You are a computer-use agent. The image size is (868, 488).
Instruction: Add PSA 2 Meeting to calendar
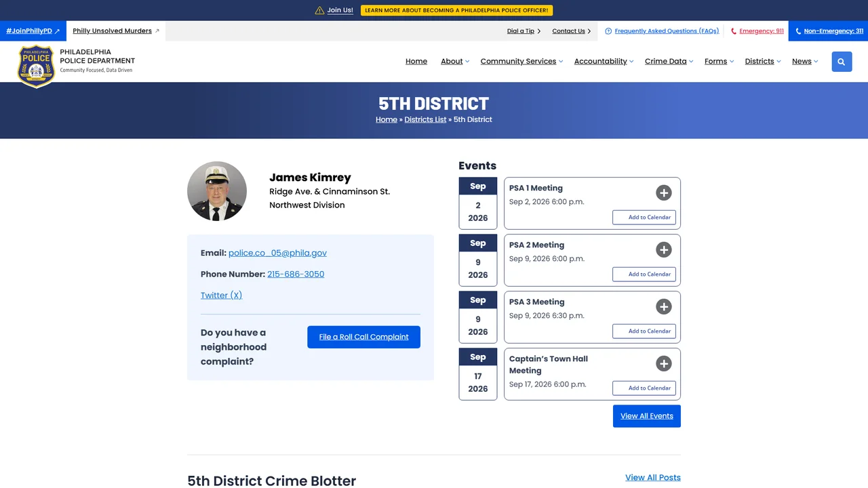644,274
